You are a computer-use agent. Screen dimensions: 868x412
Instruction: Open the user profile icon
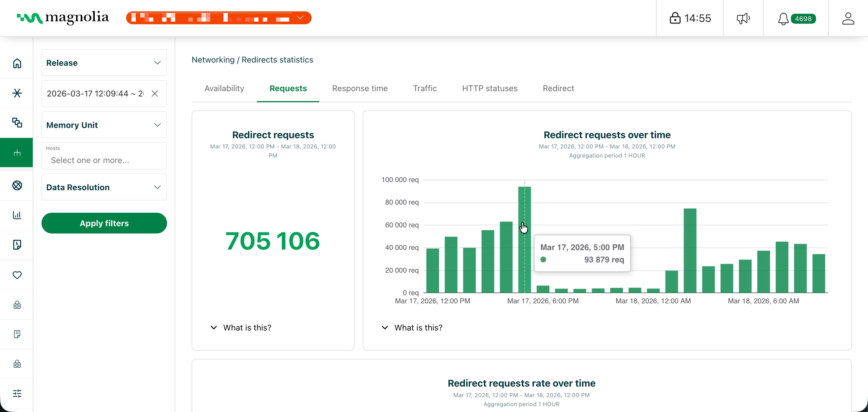[848, 18]
